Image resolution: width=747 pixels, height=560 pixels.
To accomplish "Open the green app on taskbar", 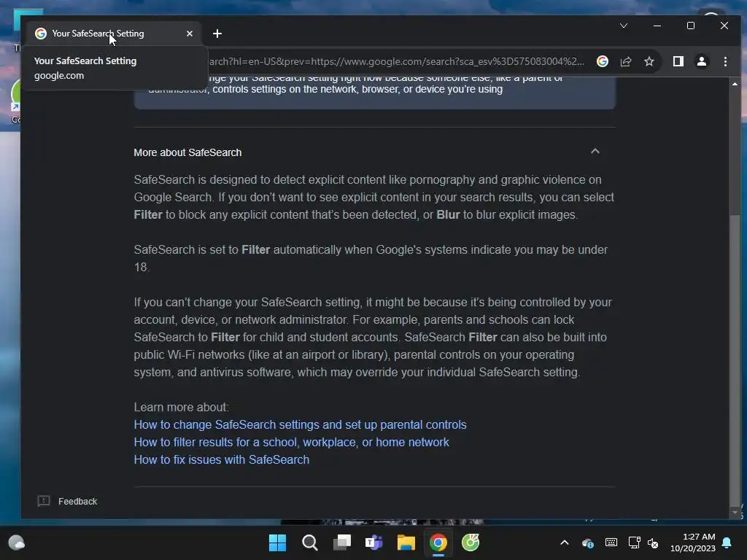I will 471,542.
